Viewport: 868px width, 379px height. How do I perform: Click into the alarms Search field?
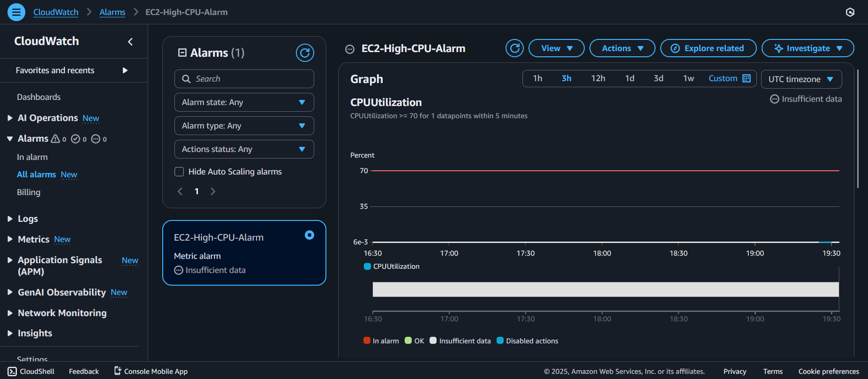244,79
